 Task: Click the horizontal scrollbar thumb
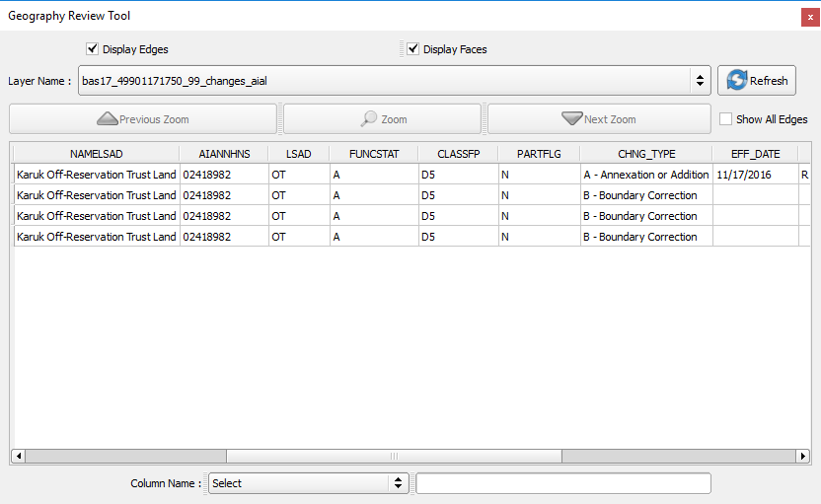pos(394,457)
